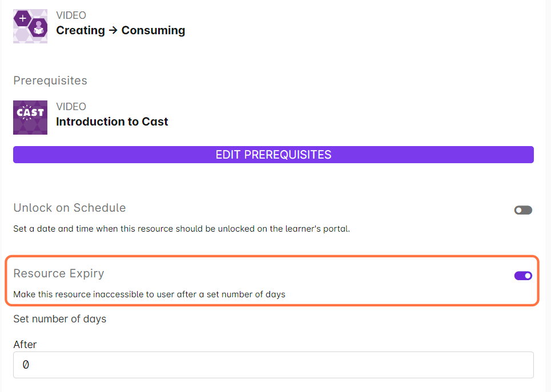Click the Introduction to Cast title
Screen dimensions: 551x392
[112, 122]
